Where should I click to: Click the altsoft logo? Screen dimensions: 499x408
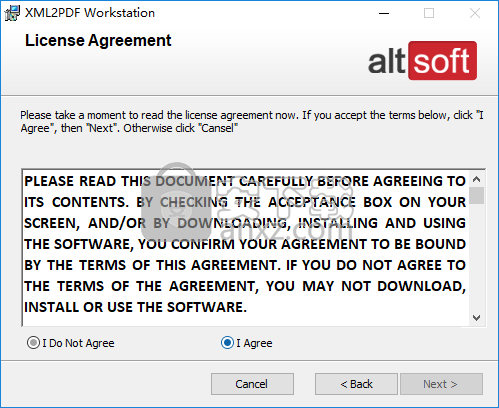(422, 61)
